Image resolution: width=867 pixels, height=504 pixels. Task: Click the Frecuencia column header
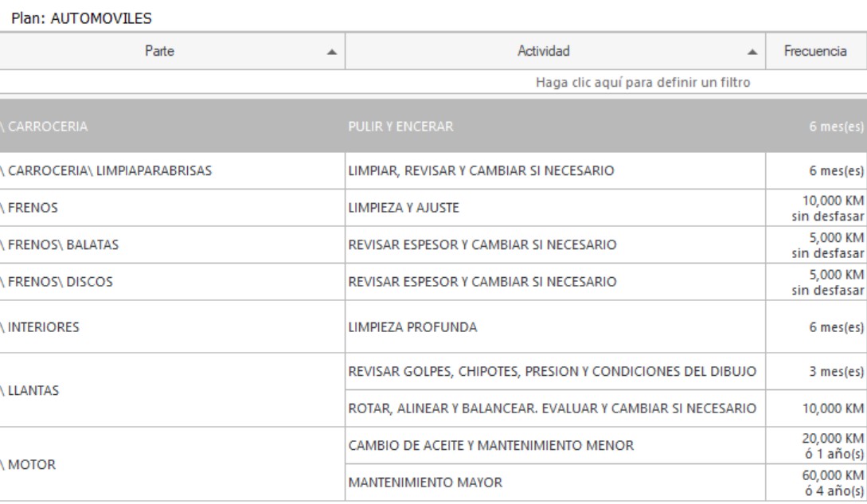816,51
